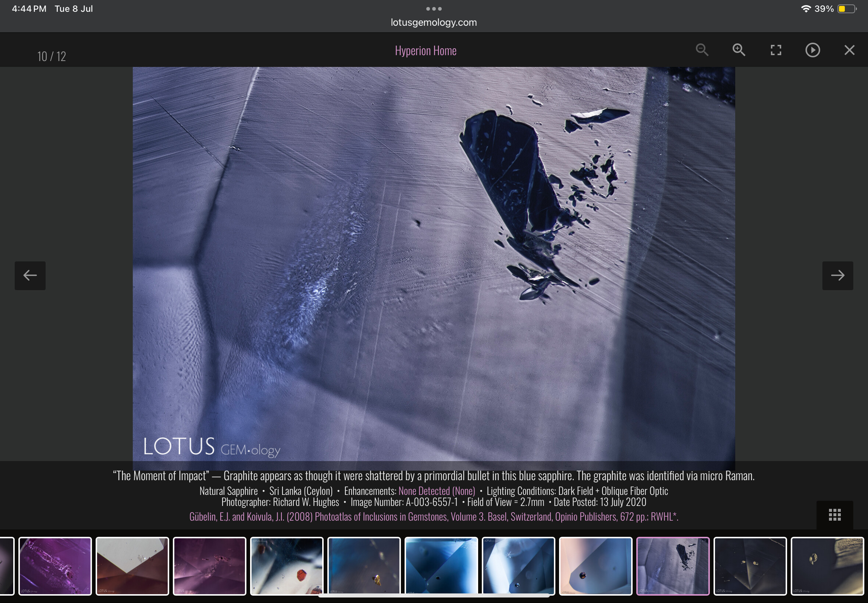Select the peach and blue facet thumbnail
This screenshot has height=603, width=868.
pyautogui.click(x=595, y=566)
